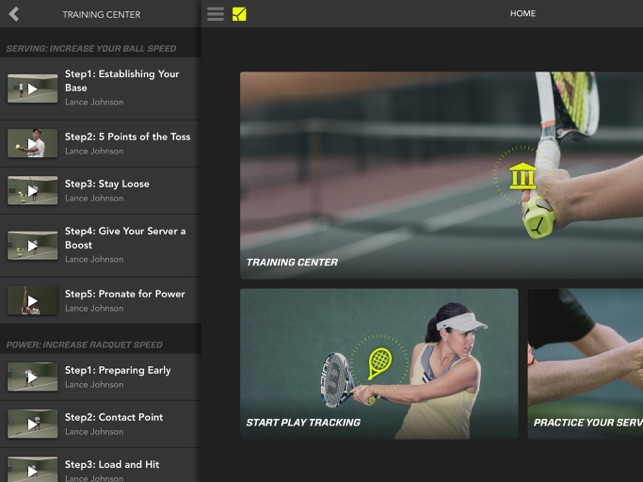This screenshot has width=643, height=482.
Task: Select 'Step1: Establishing Your Base' title
Action: [x=122, y=81]
